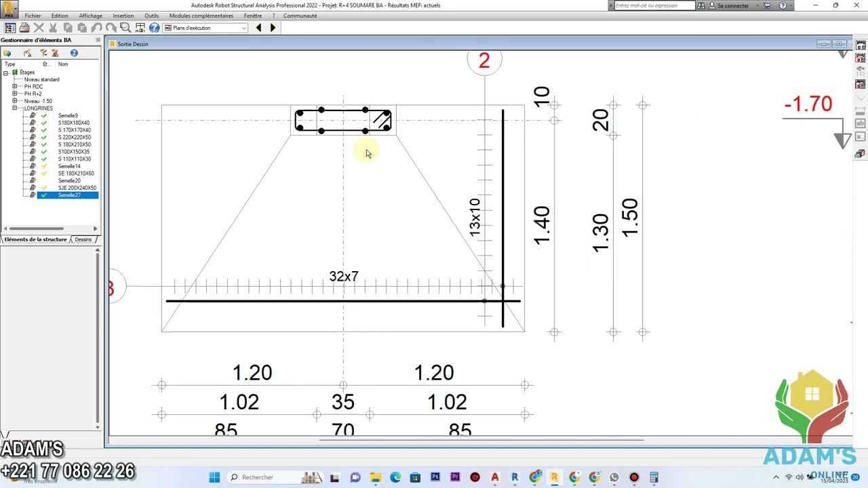The height and width of the screenshot is (488, 868).
Task: Click the redo arrow icon
Action: click(x=111, y=28)
